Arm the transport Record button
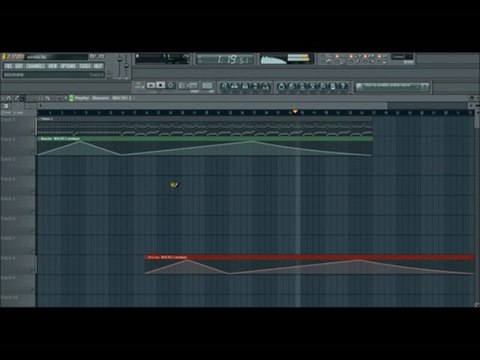The width and height of the screenshot is (480, 360). pyautogui.click(x=171, y=86)
